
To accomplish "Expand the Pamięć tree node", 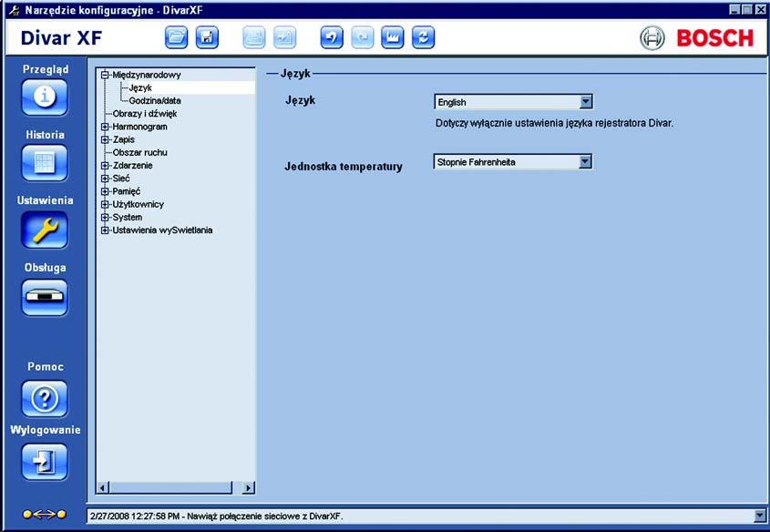I will coord(105,191).
